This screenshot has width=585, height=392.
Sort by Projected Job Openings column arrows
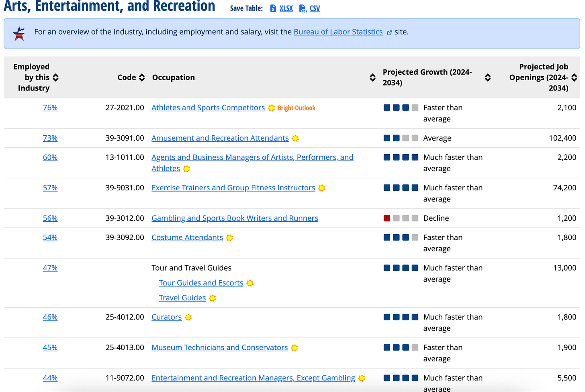575,78
